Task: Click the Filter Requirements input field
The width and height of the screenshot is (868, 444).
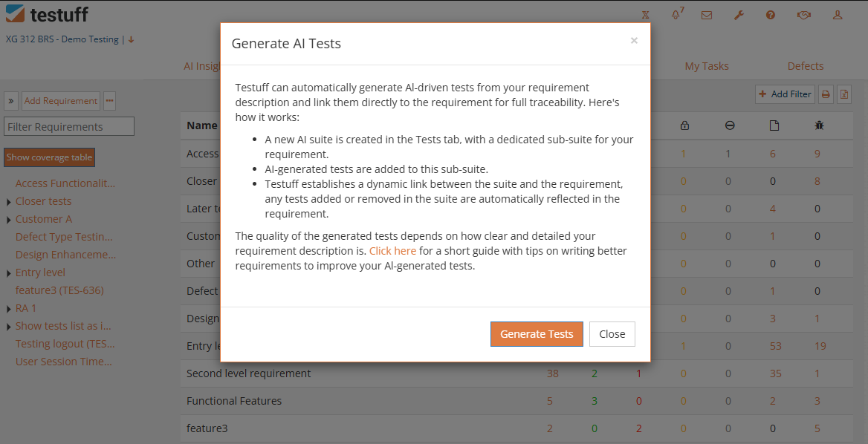Action: point(69,127)
